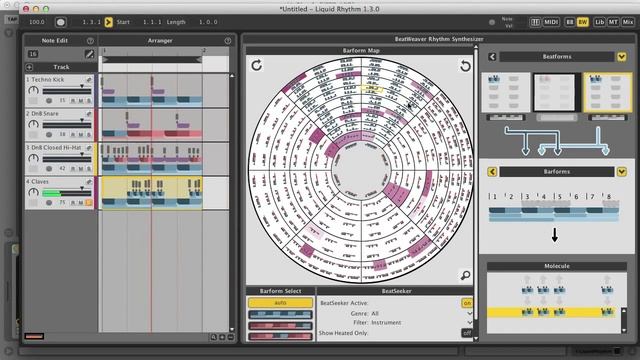Select the yellow Claves clip in Arranger
Viewport: 640px width, 360px height.
coord(151,193)
